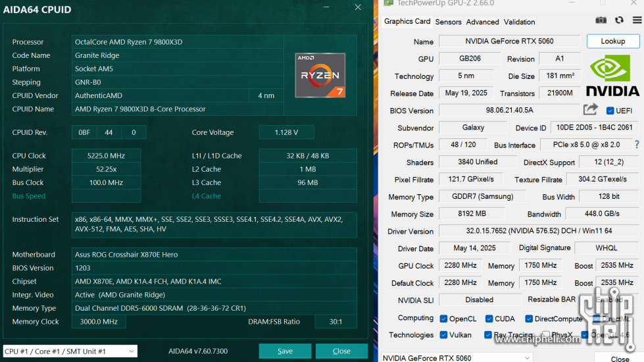Click the Lookup button in GPU-Z
The height and width of the screenshot is (362, 644).
click(613, 41)
